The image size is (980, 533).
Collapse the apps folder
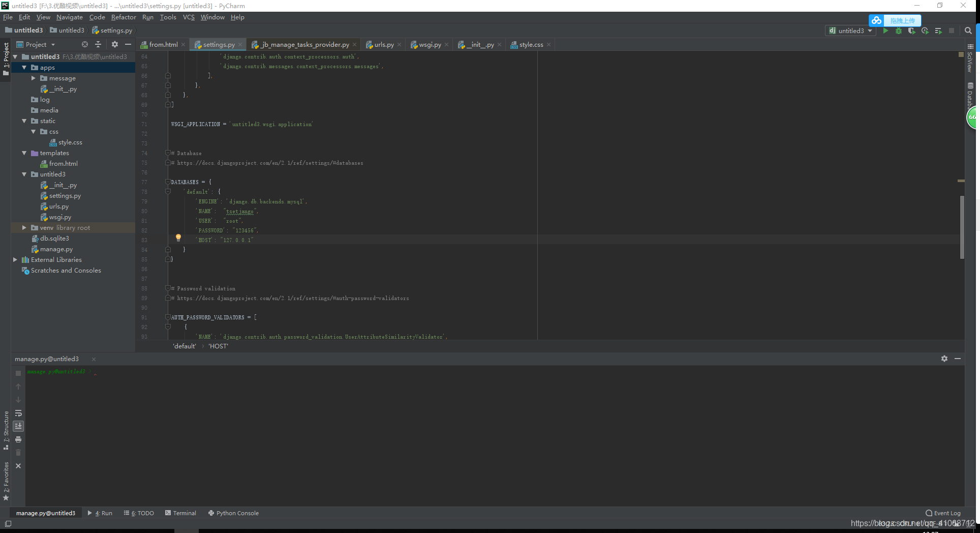(x=24, y=68)
